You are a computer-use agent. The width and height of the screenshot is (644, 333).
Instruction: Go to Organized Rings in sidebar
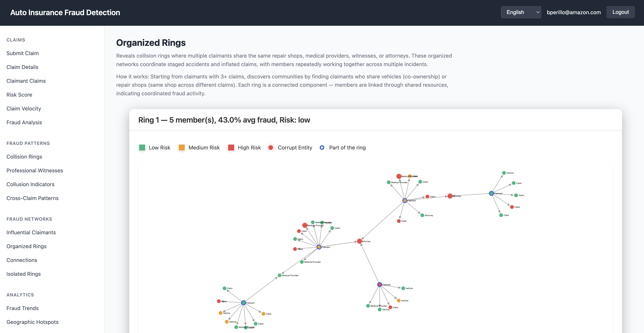pos(27,246)
